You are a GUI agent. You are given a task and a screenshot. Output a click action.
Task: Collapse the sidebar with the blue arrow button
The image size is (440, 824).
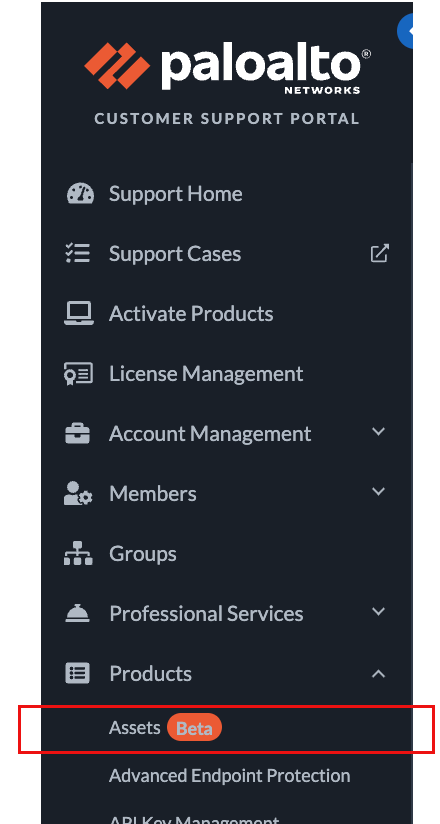405,32
